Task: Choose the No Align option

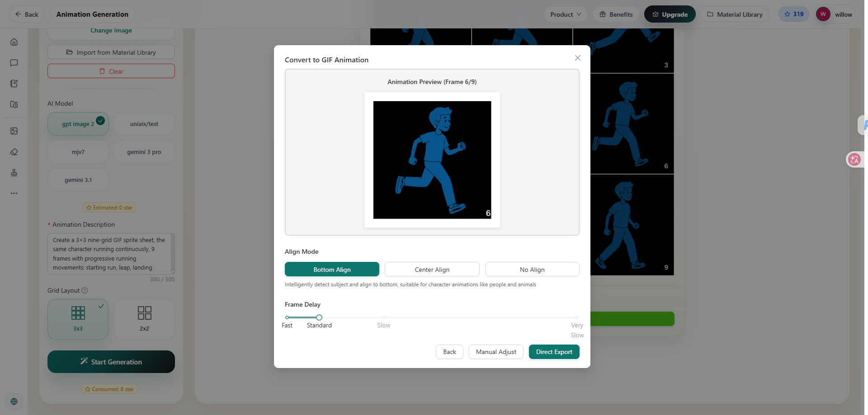Action: (x=532, y=269)
